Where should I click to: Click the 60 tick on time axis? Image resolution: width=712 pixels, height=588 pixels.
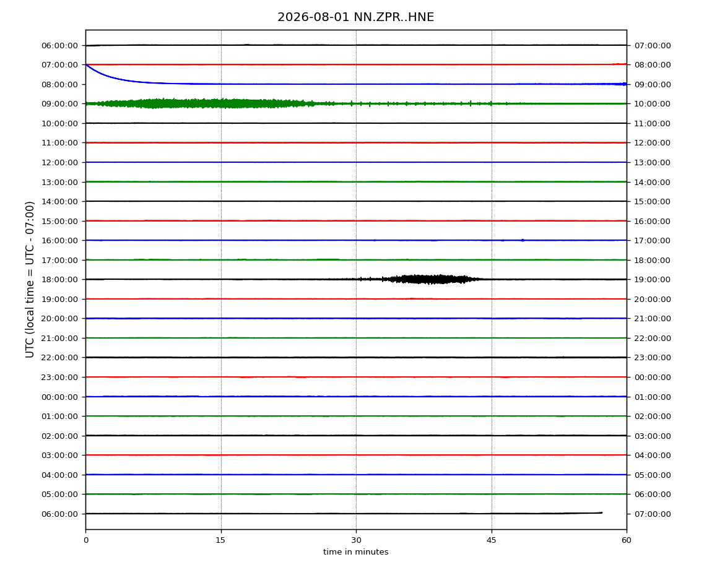click(627, 540)
